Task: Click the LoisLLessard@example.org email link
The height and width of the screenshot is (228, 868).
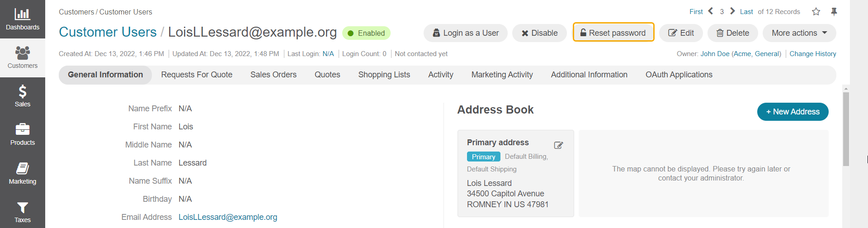Action: [x=228, y=217]
